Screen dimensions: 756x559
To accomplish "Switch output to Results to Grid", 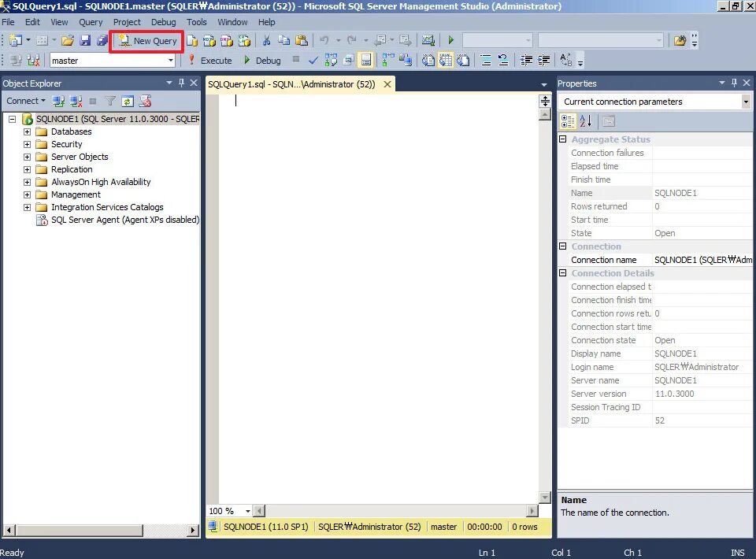I will coord(446,61).
